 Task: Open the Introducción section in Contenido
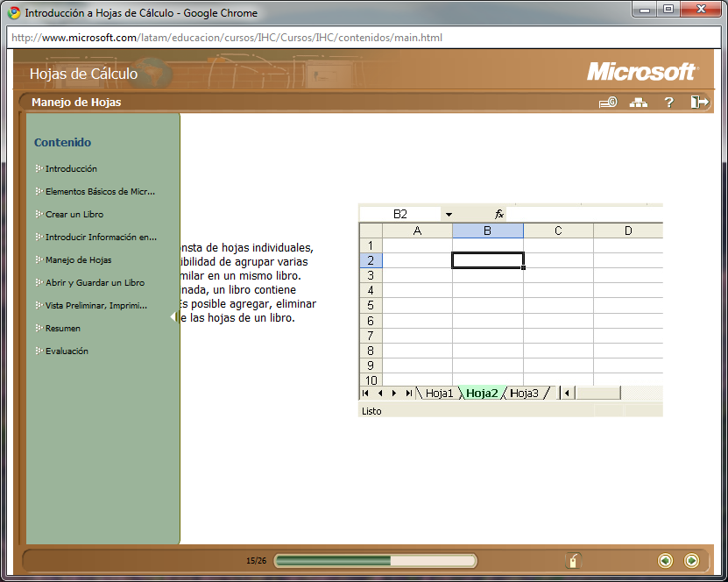click(x=71, y=168)
